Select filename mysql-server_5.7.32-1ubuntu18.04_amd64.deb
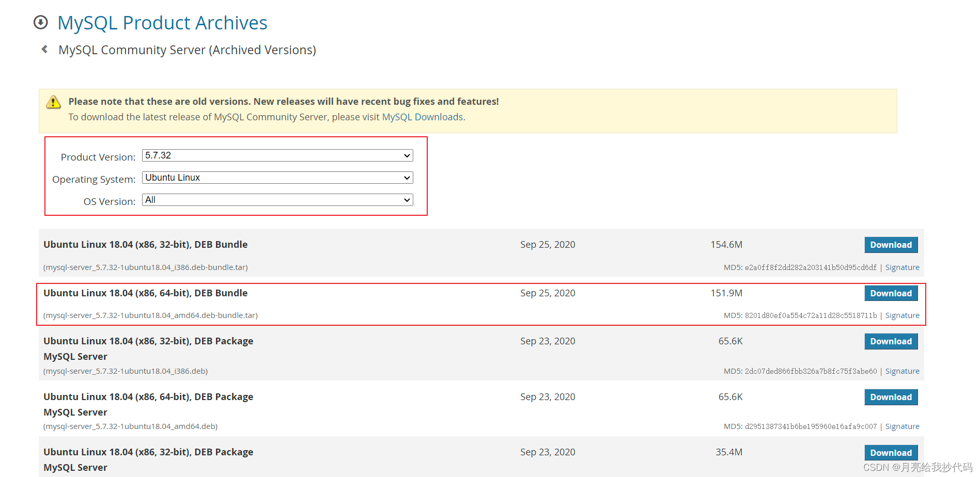Viewport: 980px width, 477px height. 131,426
